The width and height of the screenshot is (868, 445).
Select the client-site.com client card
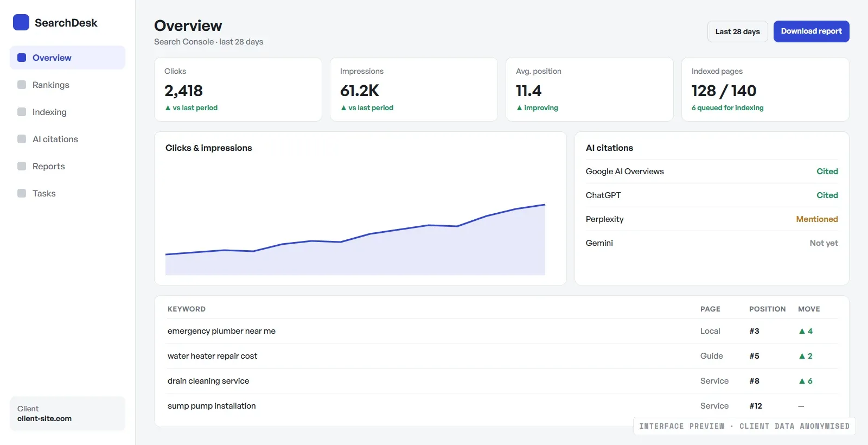tap(67, 414)
